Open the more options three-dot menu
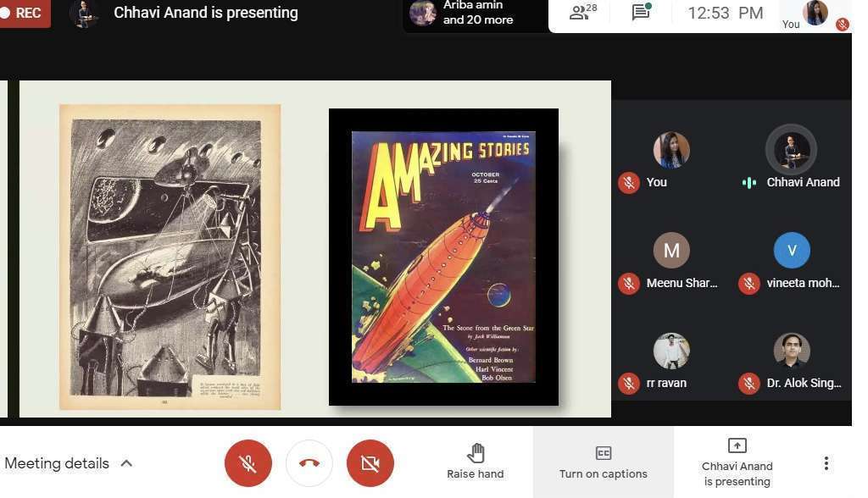The image size is (868, 498). point(826,463)
